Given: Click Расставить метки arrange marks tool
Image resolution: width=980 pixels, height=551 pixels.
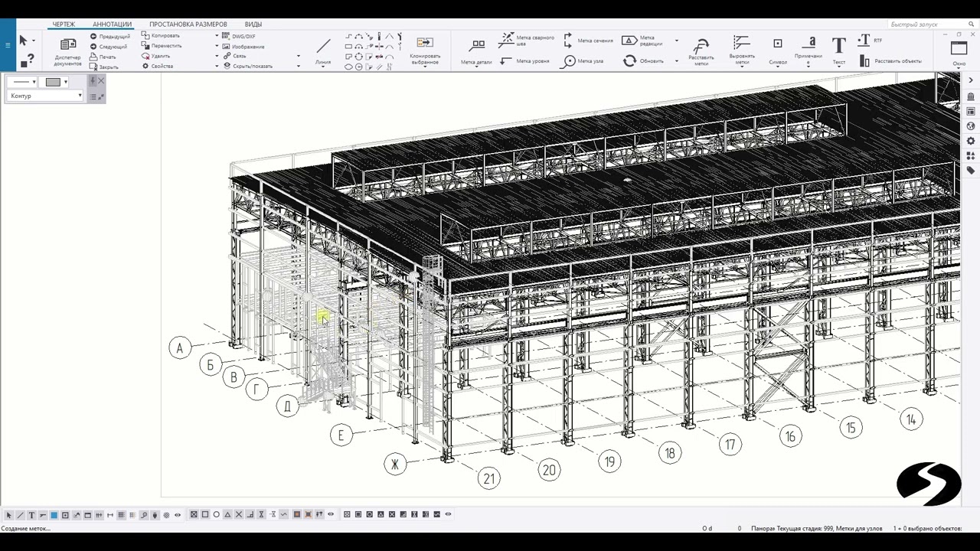Looking at the screenshot, I should point(701,51).
